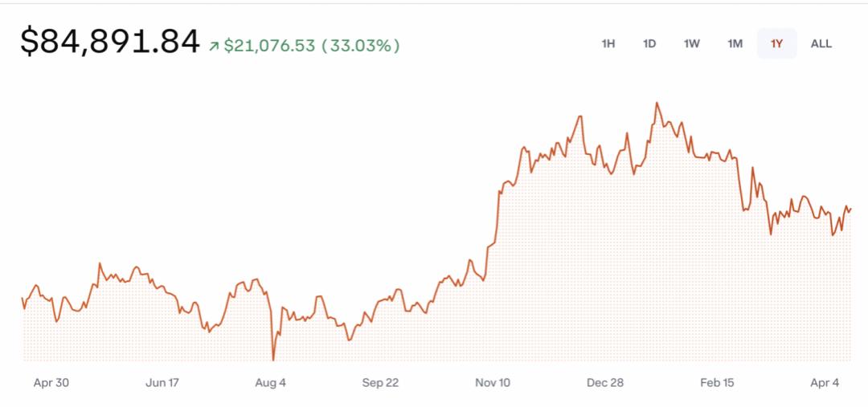Select the Jun 17 axis label

pos(162,383)
